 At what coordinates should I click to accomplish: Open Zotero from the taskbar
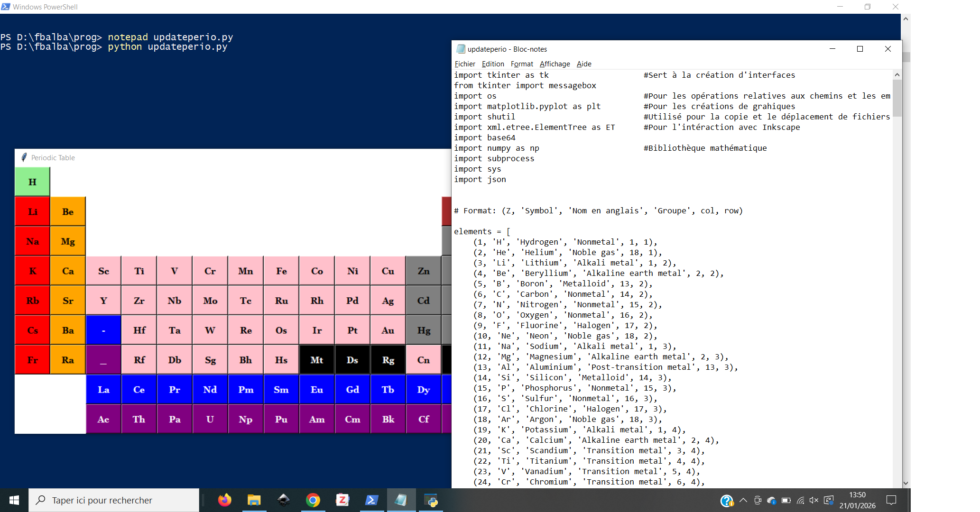pos(342,500)
